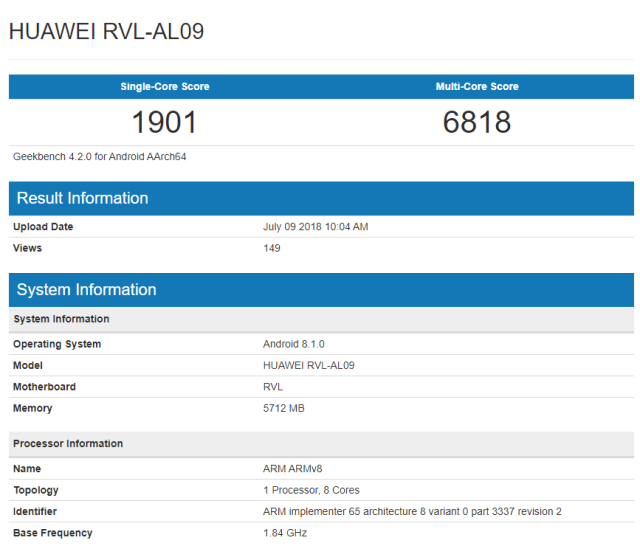The width and height of the screenshot is (640, 546).
Task: Select the 1 Processor, 8 Cores value
Action: [x=311, y=490]
